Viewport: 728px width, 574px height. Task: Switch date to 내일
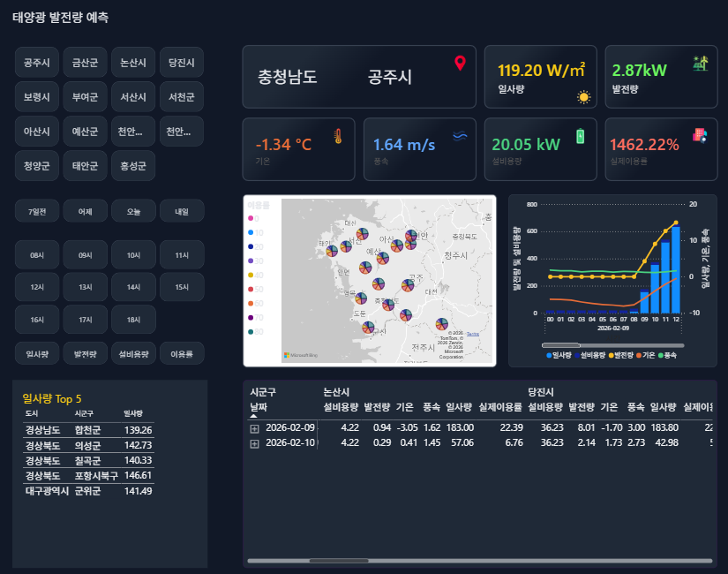(x=182, y=211)
